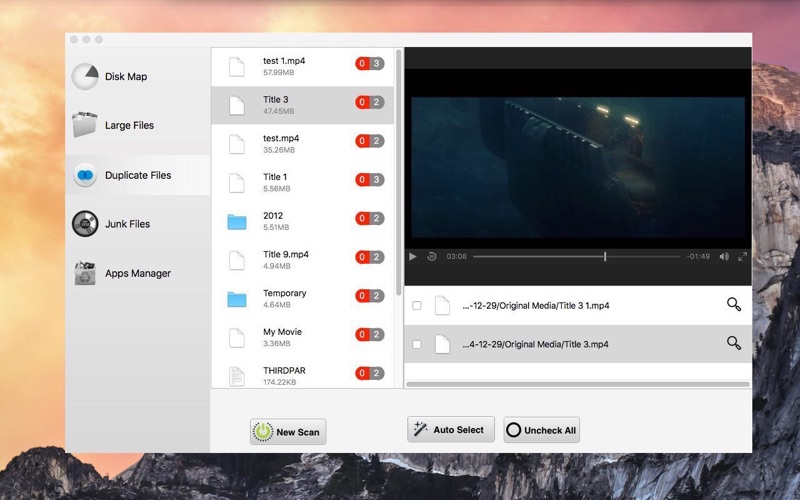
Task: Click the count badge on Title 1
Action: click(370, 180)
